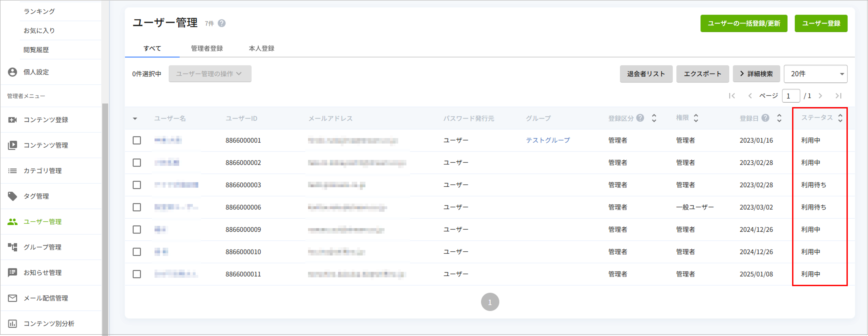Click the 個人設定 person icon
Screen dimensions: 868x336
[12, 72]
